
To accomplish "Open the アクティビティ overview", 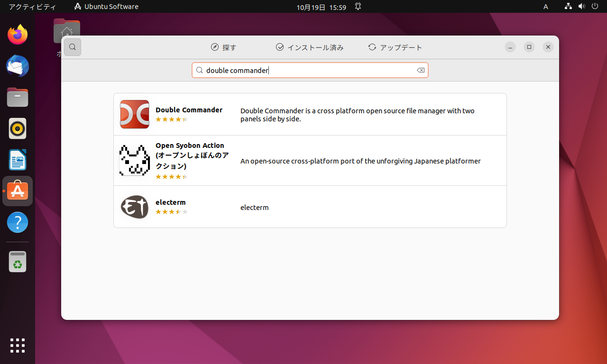I will (x=32, y=7).
